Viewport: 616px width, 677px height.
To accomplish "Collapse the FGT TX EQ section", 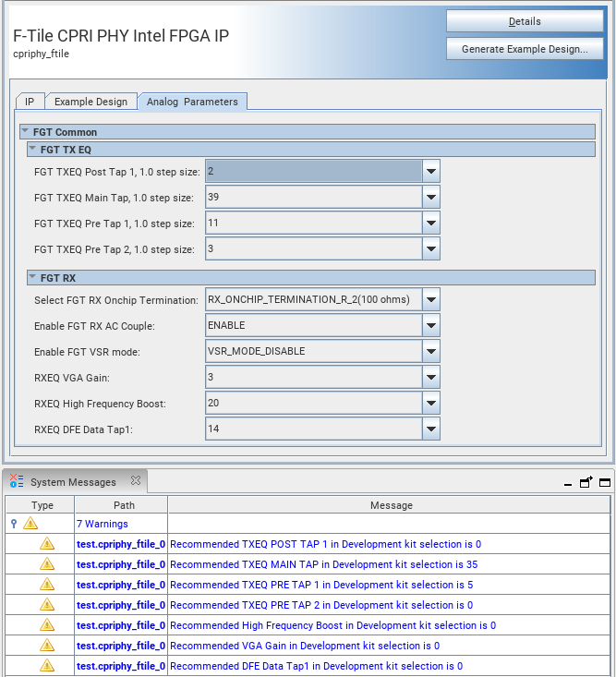I will point(32,149).
